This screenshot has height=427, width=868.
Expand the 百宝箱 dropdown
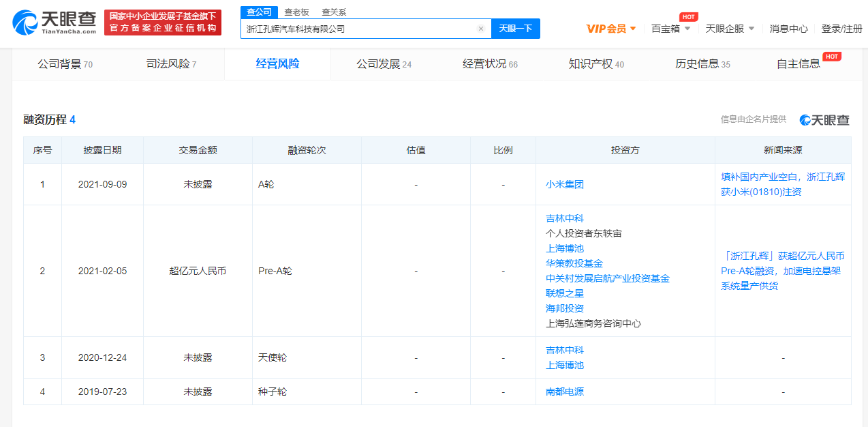click(x=670, y=29)
